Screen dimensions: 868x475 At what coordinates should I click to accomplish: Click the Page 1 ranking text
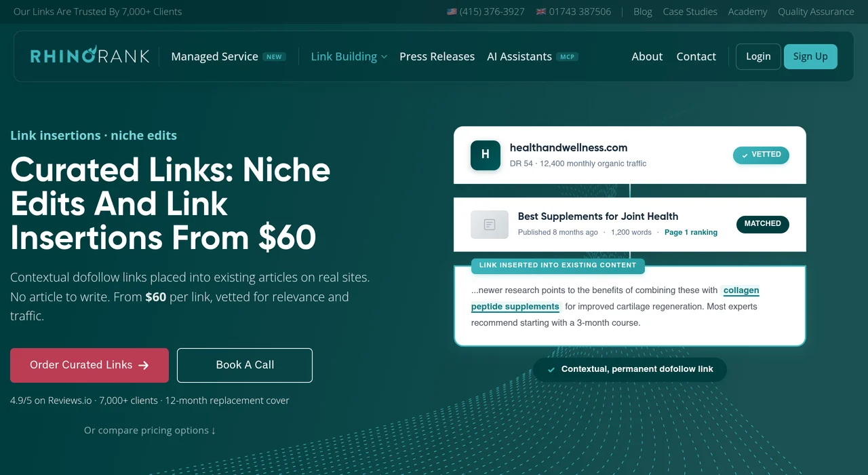[x=691, y=232]
